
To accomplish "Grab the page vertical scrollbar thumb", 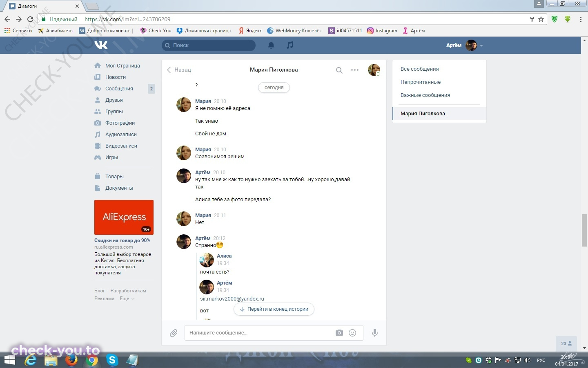I will point(584,230).
